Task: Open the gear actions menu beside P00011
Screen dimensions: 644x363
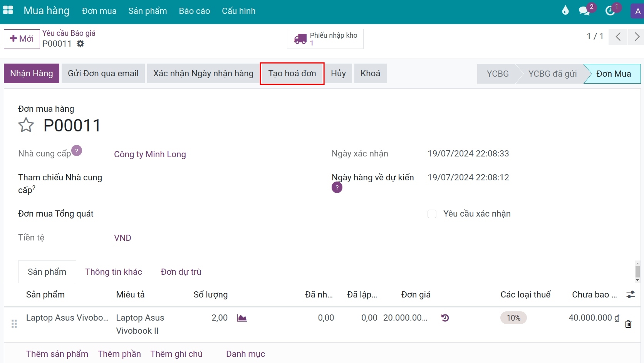Action: (80, 44)
